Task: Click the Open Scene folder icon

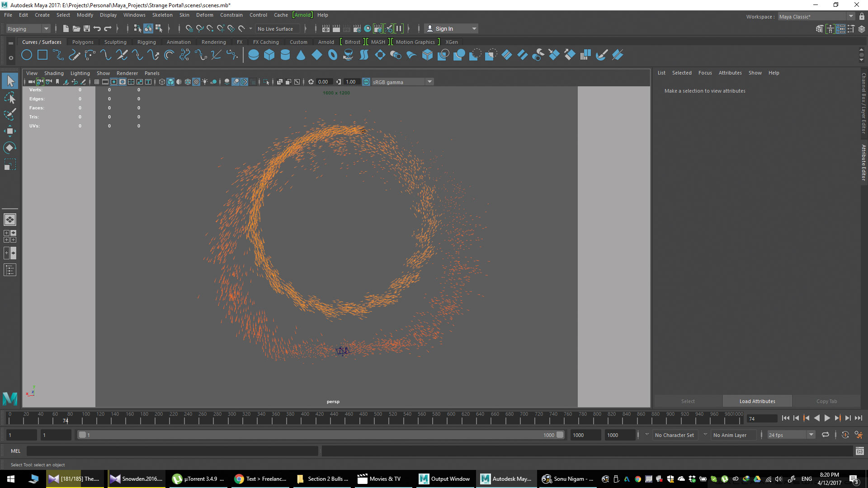Action: tap(76, 29)
